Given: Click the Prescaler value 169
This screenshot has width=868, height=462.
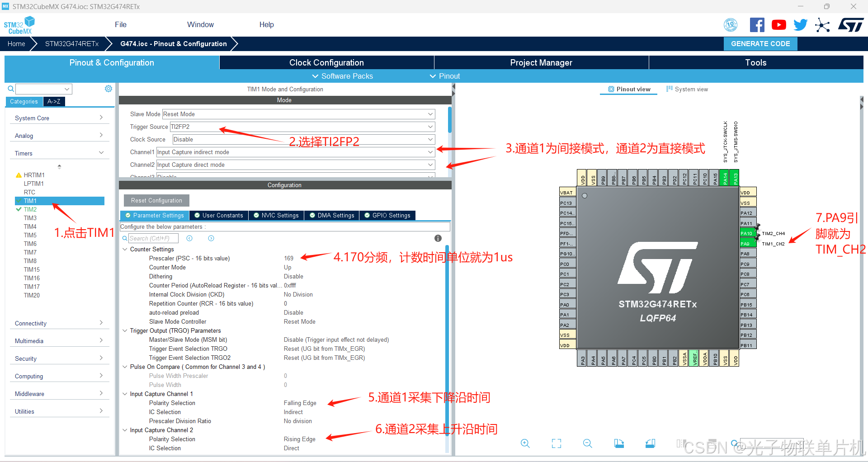Looking at the screenshot, I should coord(288,258).
